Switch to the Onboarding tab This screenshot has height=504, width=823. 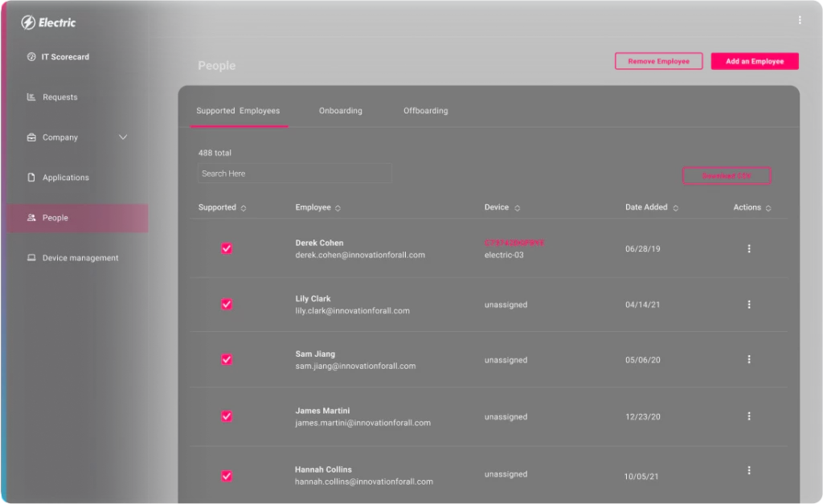(x=340, y=110)
